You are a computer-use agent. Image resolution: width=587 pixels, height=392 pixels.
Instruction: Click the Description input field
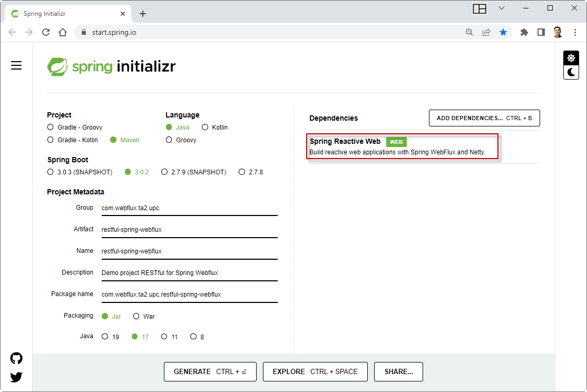pos(189,273)
